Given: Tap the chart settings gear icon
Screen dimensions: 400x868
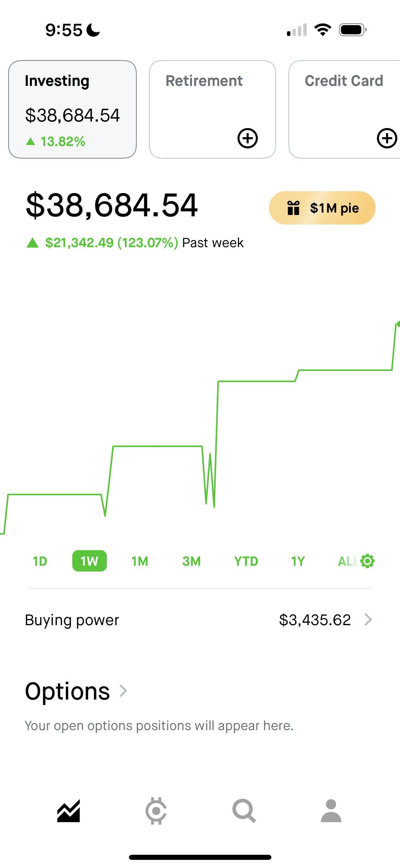Looking at the screenshot, I should (x=367, y=561).
